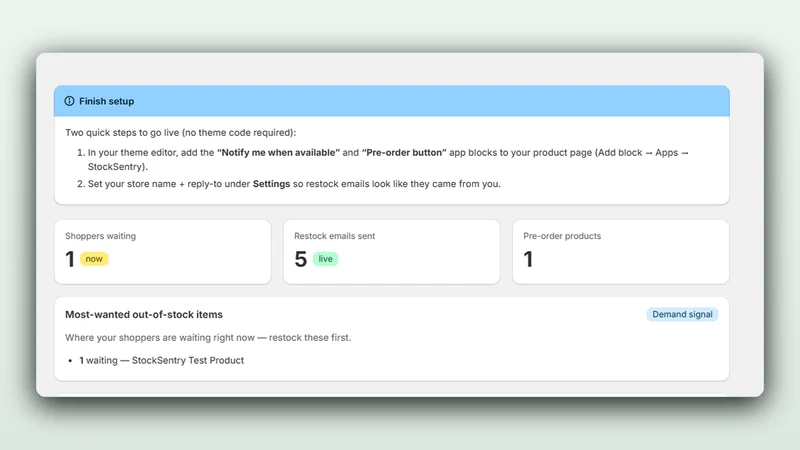Click the Shoppers waiting label
This screenshot has height=450, width=800.
point(101,236)
